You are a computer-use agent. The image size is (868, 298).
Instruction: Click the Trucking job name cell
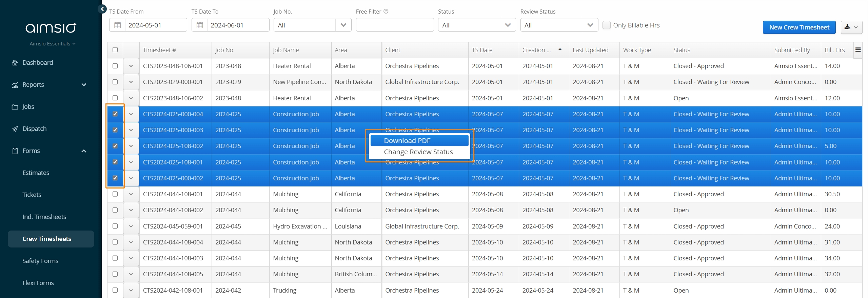pos(300,290)
